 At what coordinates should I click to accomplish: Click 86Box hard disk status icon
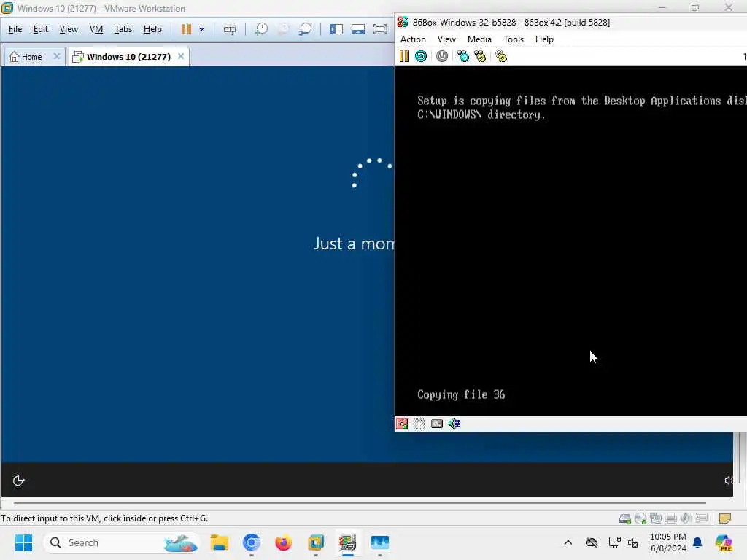coord(437,424)
